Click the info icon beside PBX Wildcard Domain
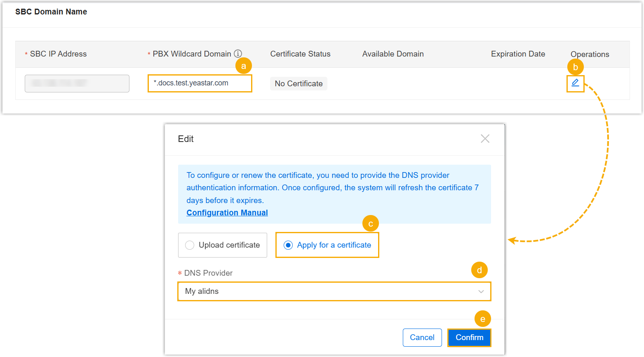 pyautogui.click(x=238, y=54)
